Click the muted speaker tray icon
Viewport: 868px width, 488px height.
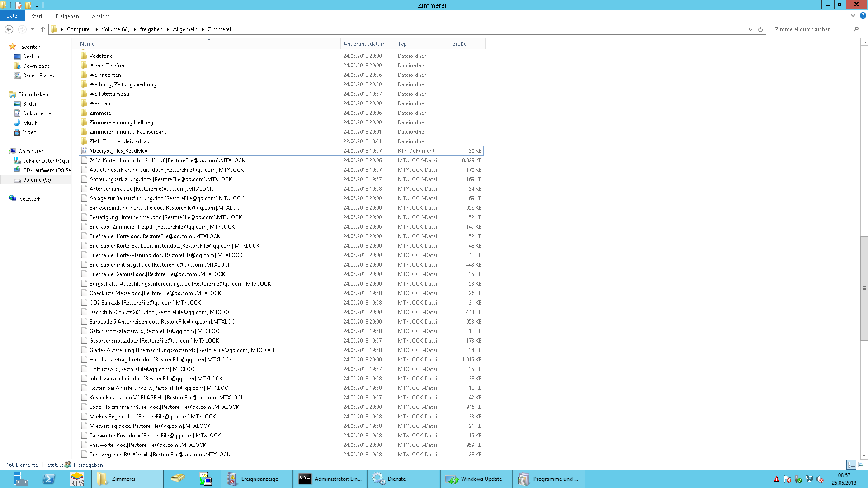(820, 479)
